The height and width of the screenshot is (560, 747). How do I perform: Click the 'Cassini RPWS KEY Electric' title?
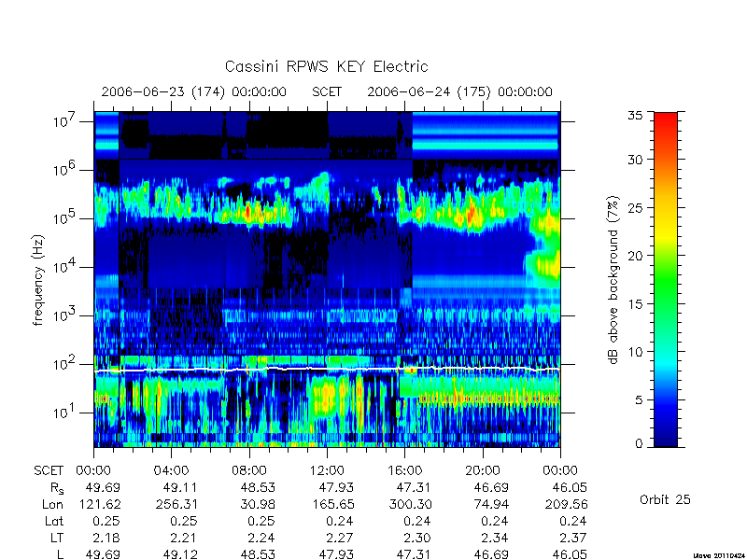(326, 66)
